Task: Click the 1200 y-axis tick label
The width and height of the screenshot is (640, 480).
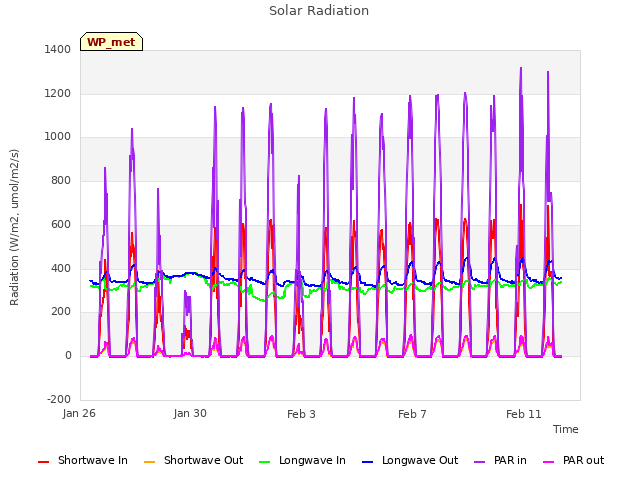Action: tap(58, 93)
